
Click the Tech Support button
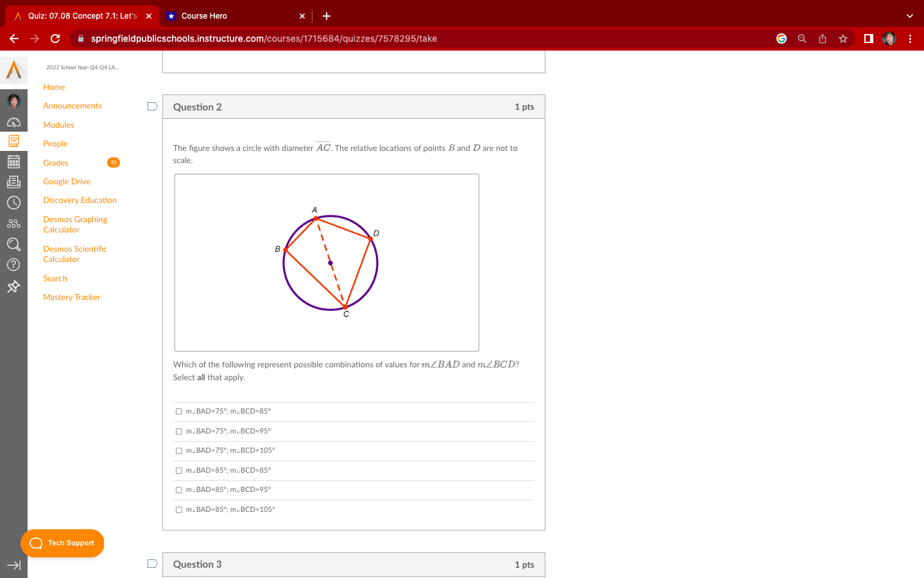[62, 543]
